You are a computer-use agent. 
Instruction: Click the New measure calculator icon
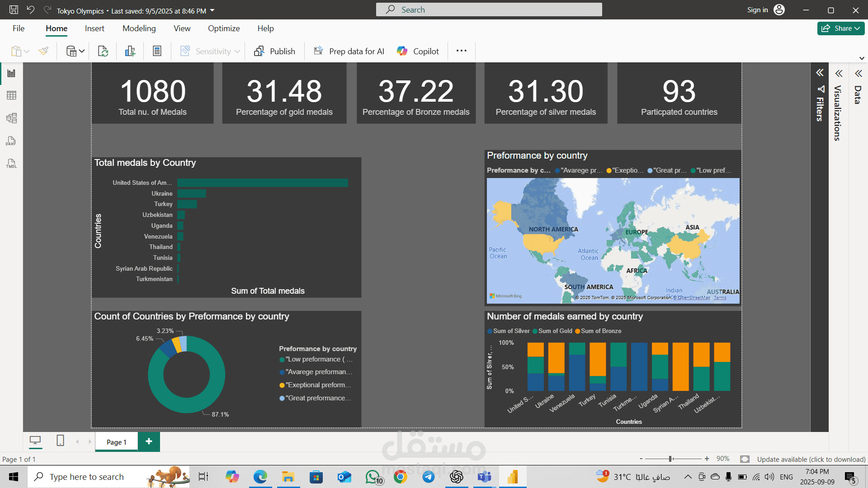157,52
